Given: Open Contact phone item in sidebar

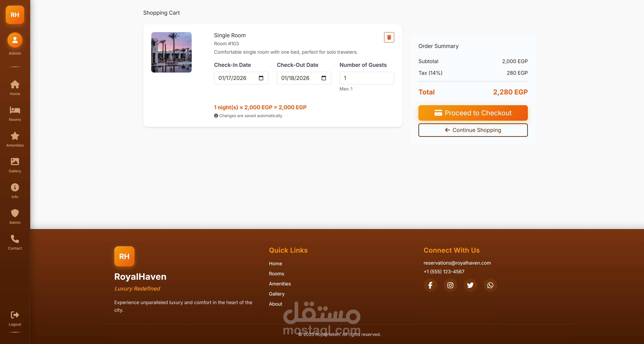Looking at the screenshot, I should [x=15, y=242].
